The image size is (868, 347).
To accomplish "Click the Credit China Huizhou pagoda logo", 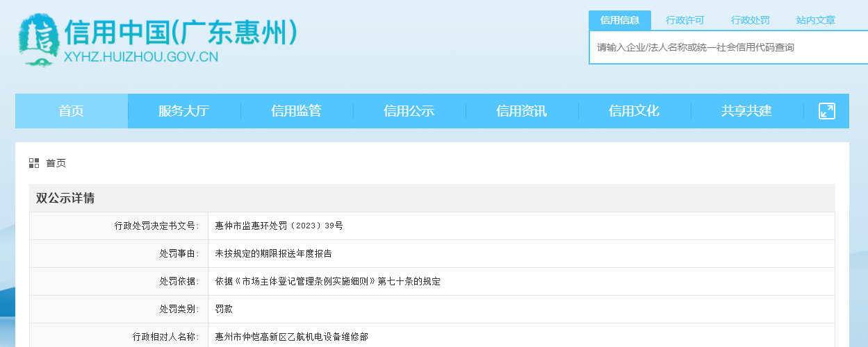I will (39, 40).
